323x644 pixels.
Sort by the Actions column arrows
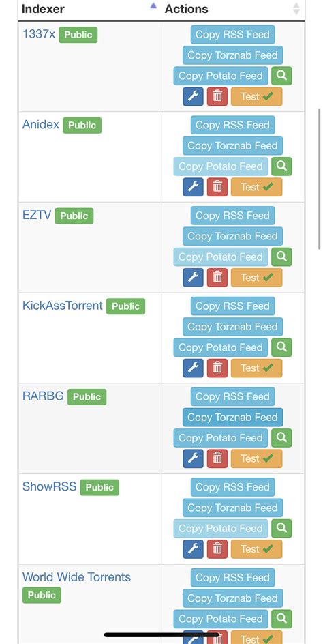pyautogui.click(x=296, y=9)
